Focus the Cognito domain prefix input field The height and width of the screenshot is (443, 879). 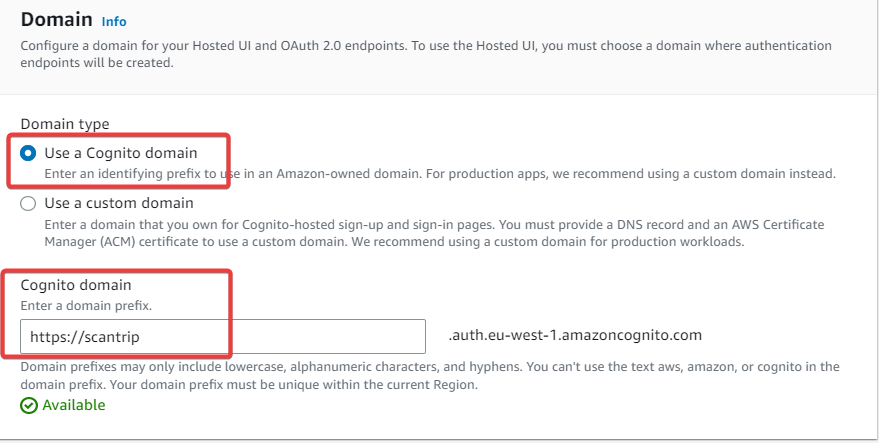[222, 337]
